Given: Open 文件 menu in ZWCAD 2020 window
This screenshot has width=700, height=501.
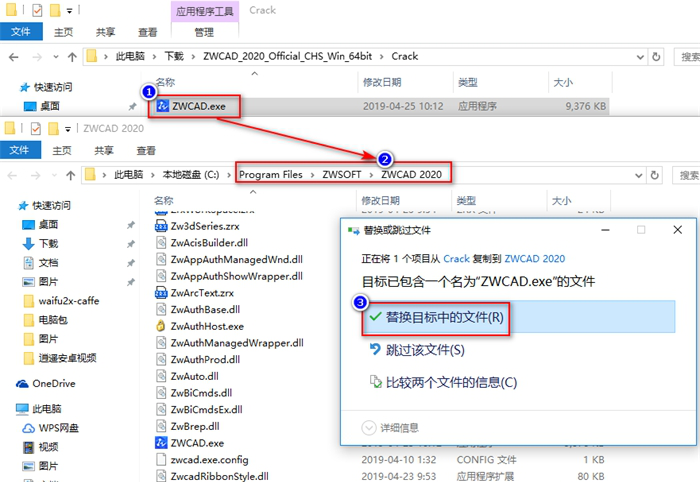Looking at the screenshot, I should click(20, 150).
